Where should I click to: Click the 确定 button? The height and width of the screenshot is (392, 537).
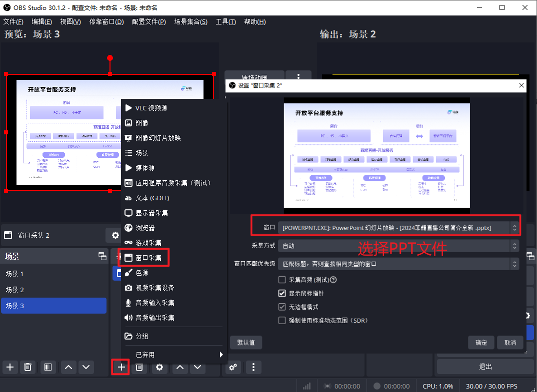click(481, 343)
